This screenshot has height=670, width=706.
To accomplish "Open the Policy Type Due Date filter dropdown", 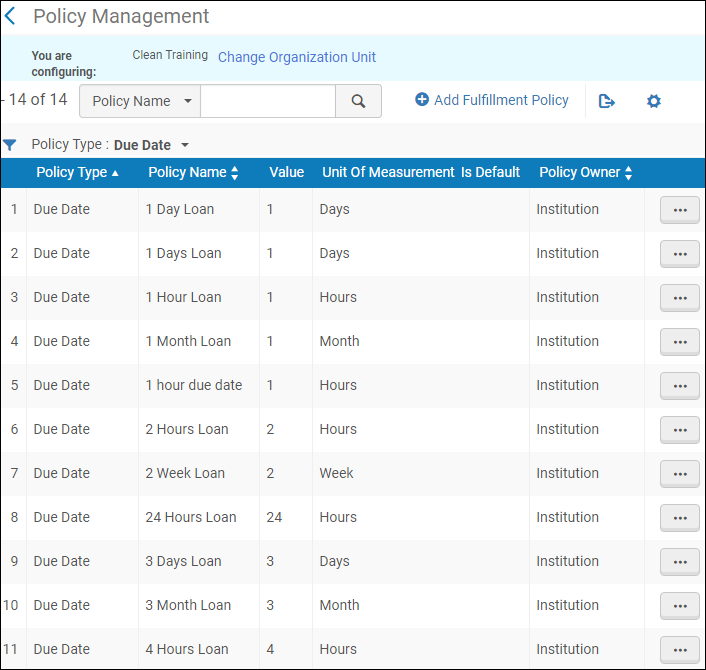I will tap(185, 146).
